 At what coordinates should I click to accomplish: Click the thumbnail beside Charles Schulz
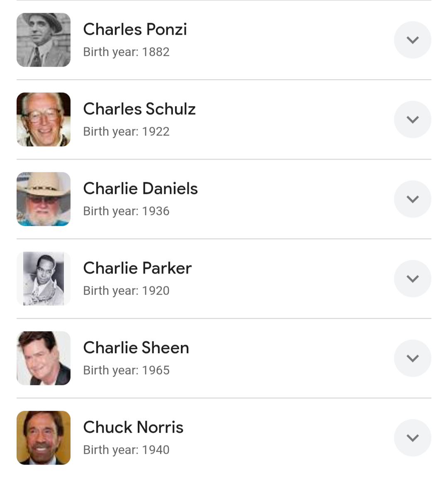click(x=44, y=119)
